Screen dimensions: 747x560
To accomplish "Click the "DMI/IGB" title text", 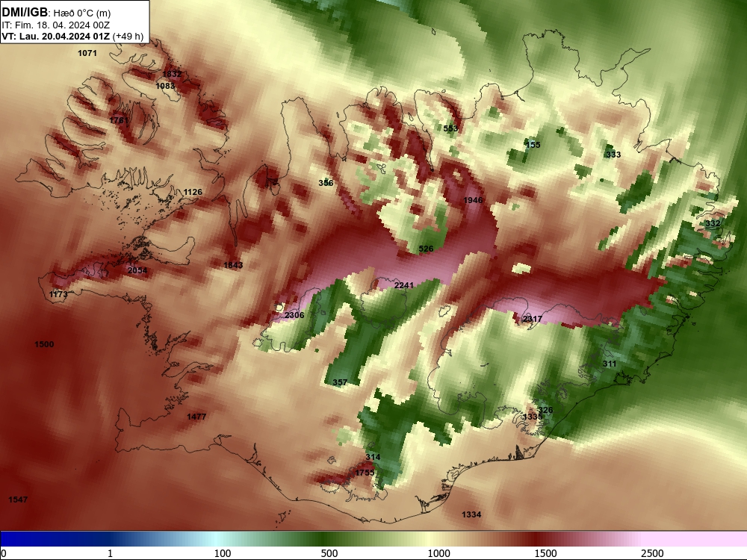I will coord(25,13).
